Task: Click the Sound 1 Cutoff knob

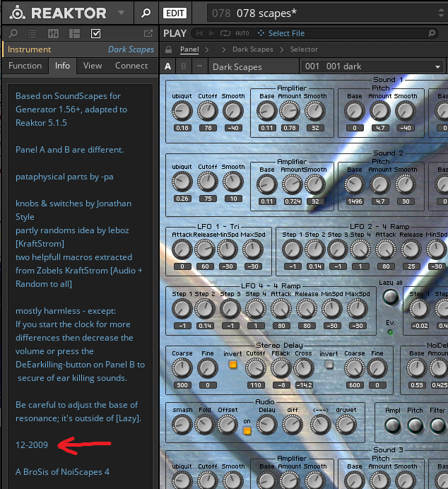Action: (208, 111)
